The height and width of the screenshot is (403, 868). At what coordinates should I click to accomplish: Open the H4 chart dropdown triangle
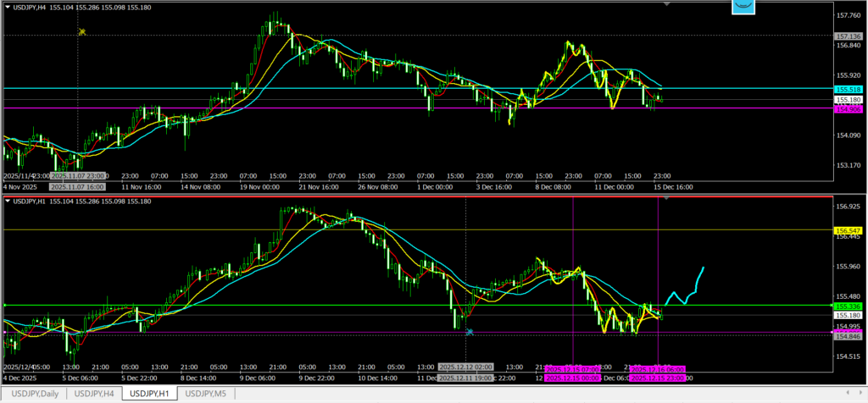[8, 8]
